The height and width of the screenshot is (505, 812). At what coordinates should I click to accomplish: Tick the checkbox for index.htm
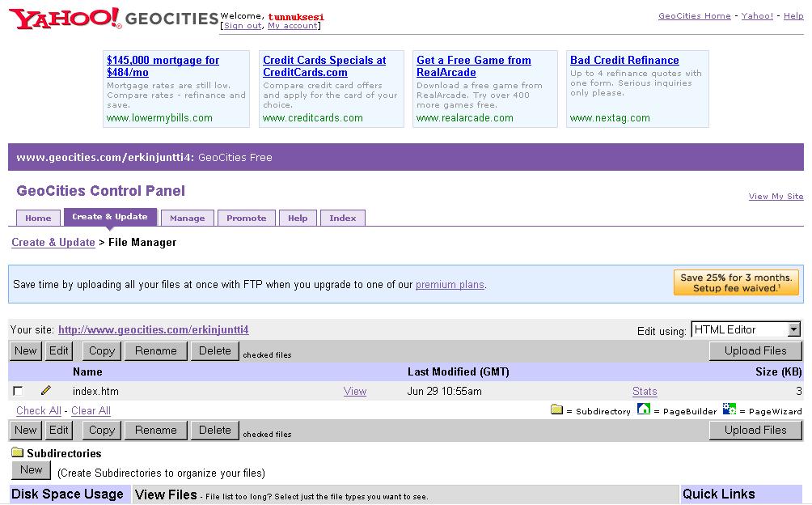pos(18,392)
